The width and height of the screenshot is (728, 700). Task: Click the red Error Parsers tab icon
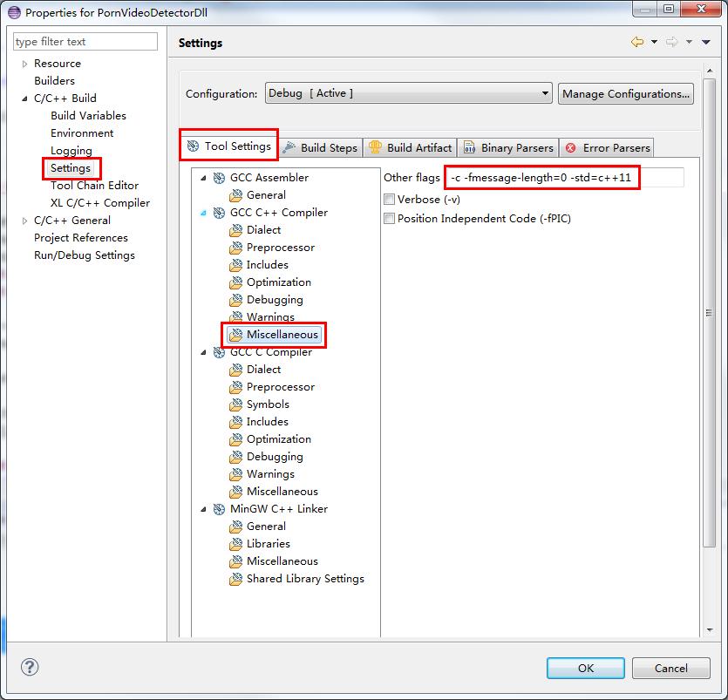pyautogui.click(x=570, y=148)
